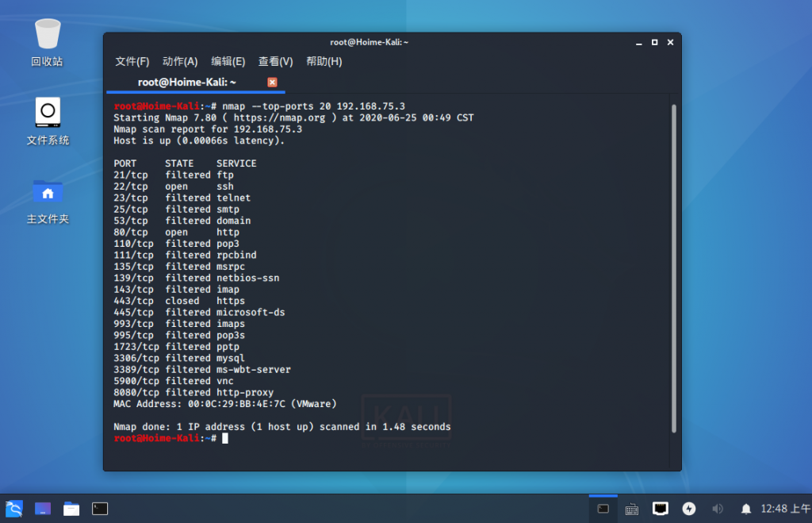This screenshot has height=523, width=812.
Task: Click the 'Nmap done: 1 IP address' summary line
Action: point(282,427)
